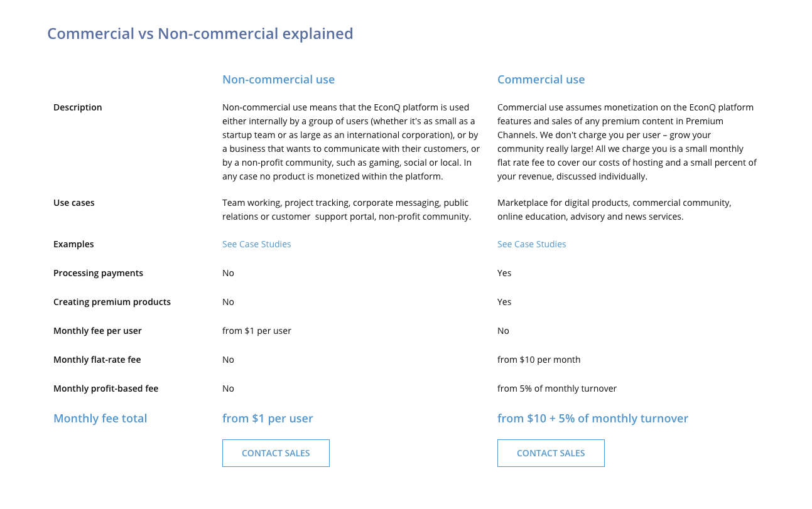The height and width of the screenshot is (509, 812).
Task: Click the 'Monthly fee total' label
Action: pos(100,419)
